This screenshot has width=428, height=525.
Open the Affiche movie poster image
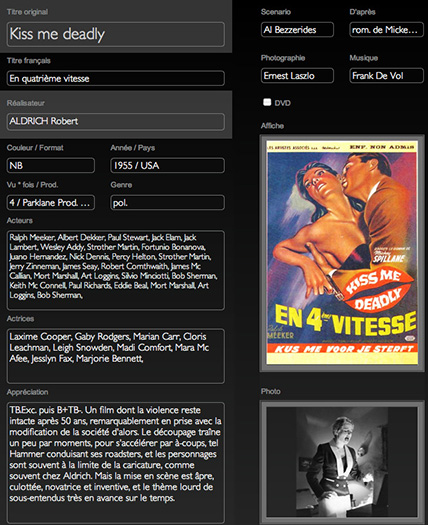click(342, 253)
